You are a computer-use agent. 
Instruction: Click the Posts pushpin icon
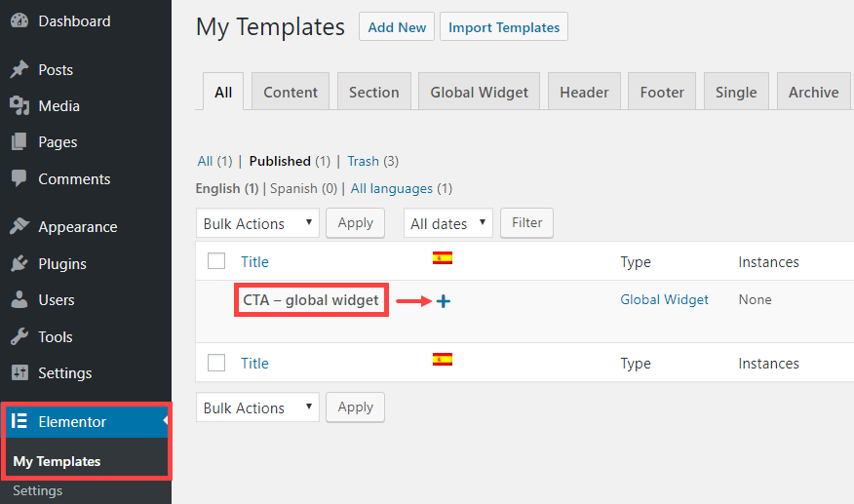[19, 69]
